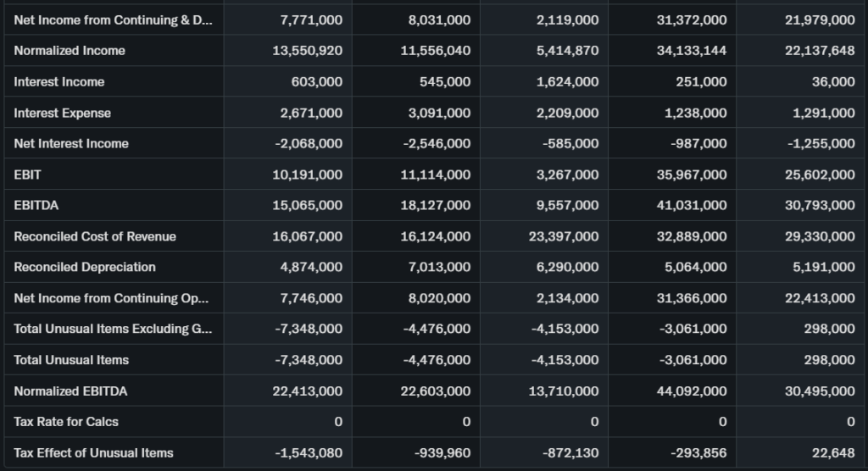
Task: Click the Interest Income value 1,624,000
Action: [x=568, y=82]
